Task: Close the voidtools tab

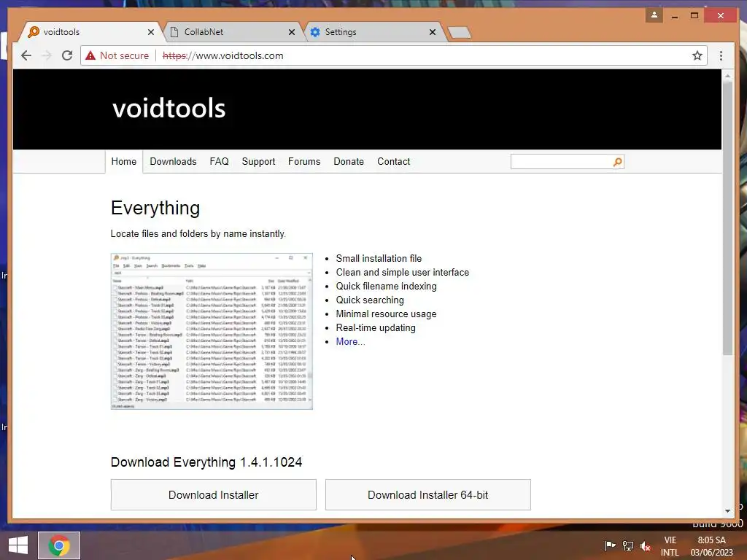Action: [151, 32]
